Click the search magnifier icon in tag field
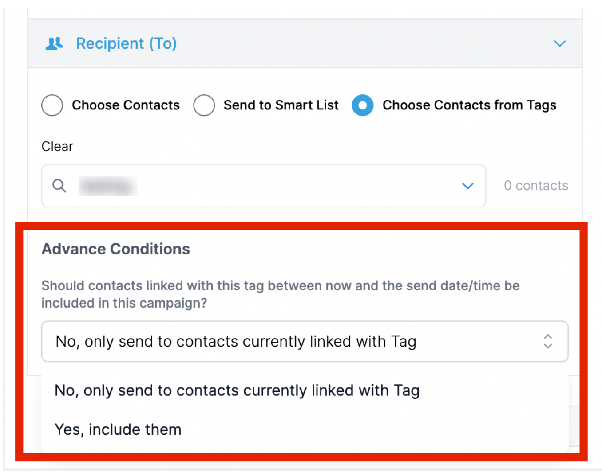602x476 pixels. (59, 186)
